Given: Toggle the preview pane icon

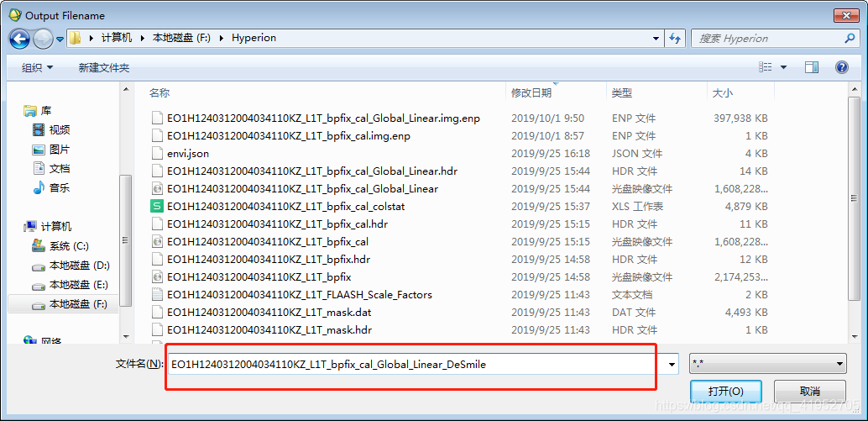Looking at the screenshot, I should coord(812,67).
